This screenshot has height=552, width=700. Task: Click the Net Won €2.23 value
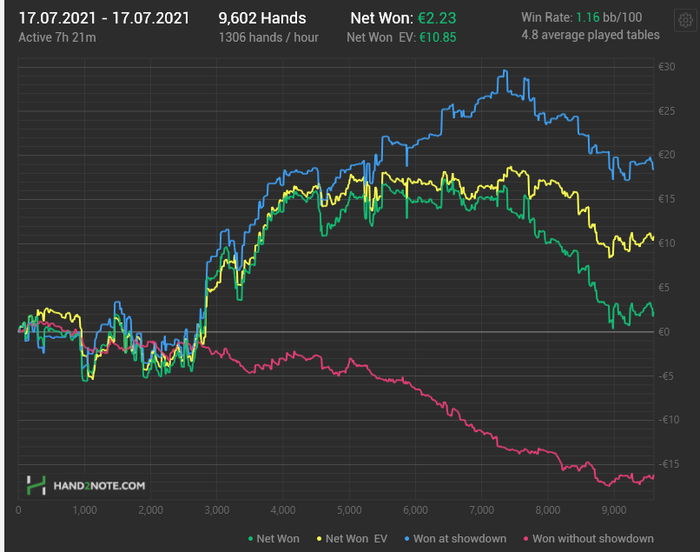437,18
